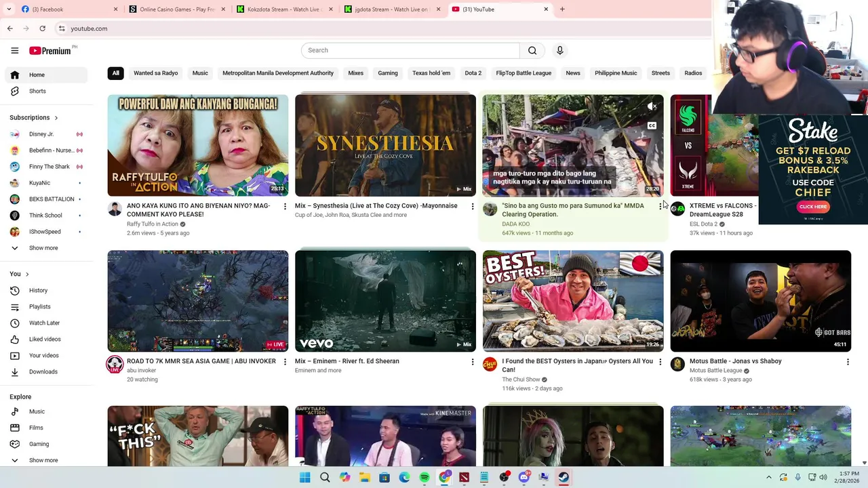This screenshot has height=488, width=868.
Task: Open the BEKS BATTALION subscription
Action: (46, 199)
